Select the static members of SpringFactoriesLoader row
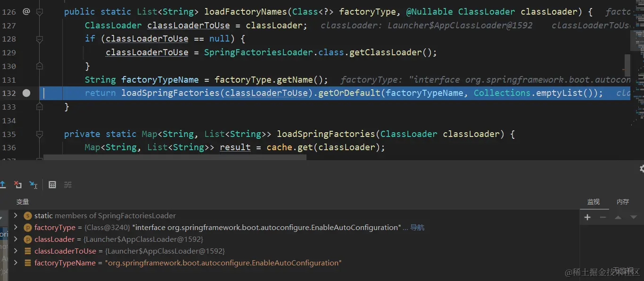This screenshot has height=281, width=644. [294, 215]
